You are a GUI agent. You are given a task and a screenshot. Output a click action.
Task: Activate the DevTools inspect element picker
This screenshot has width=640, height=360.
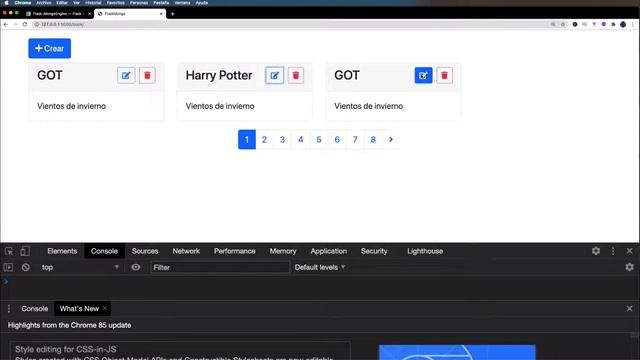coord(9,251)
